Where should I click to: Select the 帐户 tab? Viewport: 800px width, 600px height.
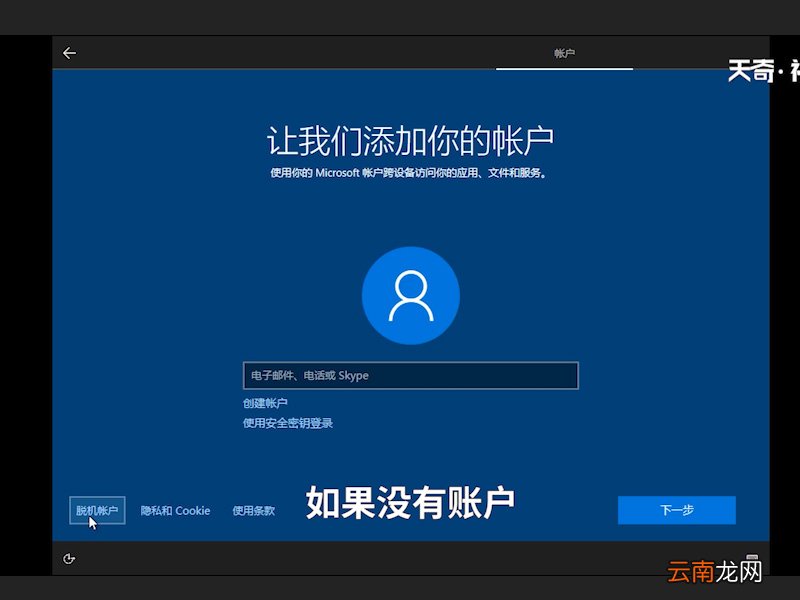click(x=564, y=53)
